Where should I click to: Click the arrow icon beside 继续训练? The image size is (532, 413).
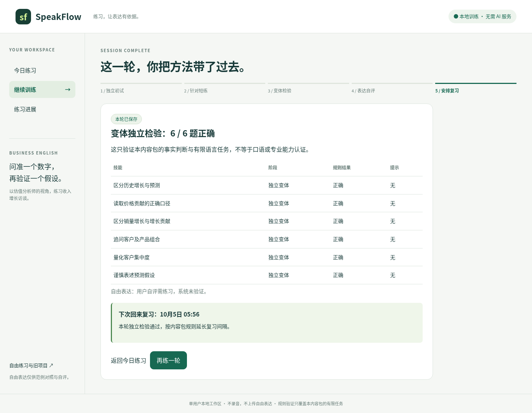(68, 89)
